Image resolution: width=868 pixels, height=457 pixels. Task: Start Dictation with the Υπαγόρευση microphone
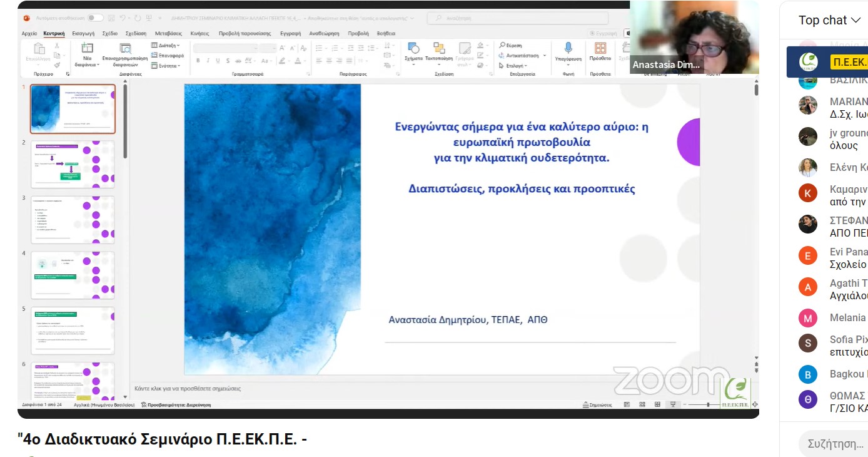click(x=568, y=49)
